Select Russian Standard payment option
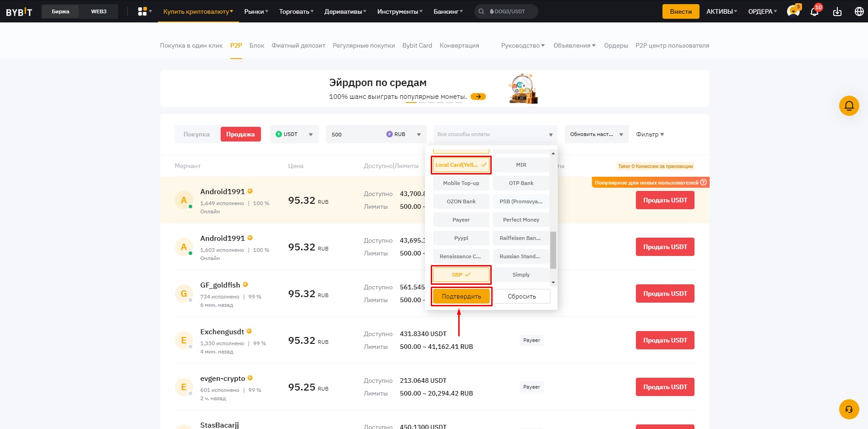Image resolution: width=868 pixels, height=429 pixels. click(x=521, y=256)
